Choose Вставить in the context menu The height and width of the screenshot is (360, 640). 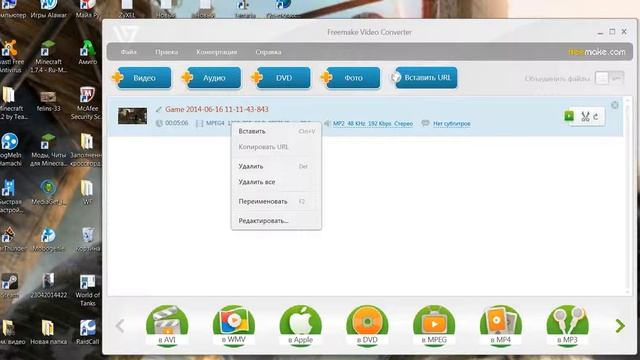click(276, 131)
